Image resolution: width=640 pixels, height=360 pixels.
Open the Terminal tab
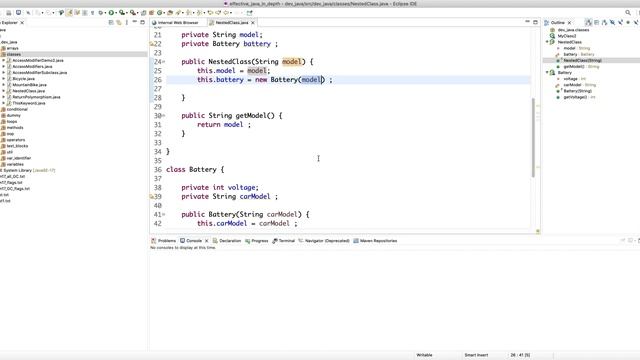[x=284, y=241]
